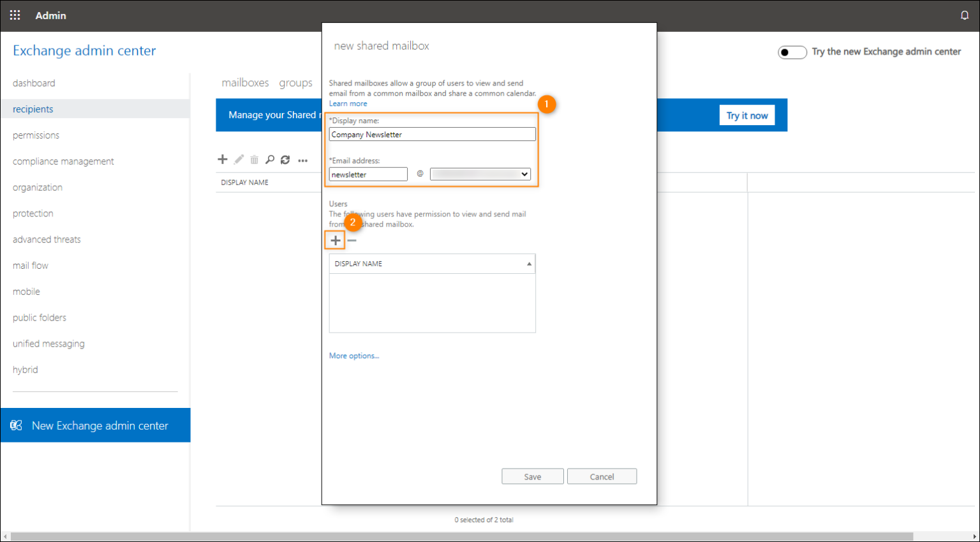Image resolution: width=980 pixels, height=542 pixels.
Task: Select recipients in the left navigation
Action: 33,109
